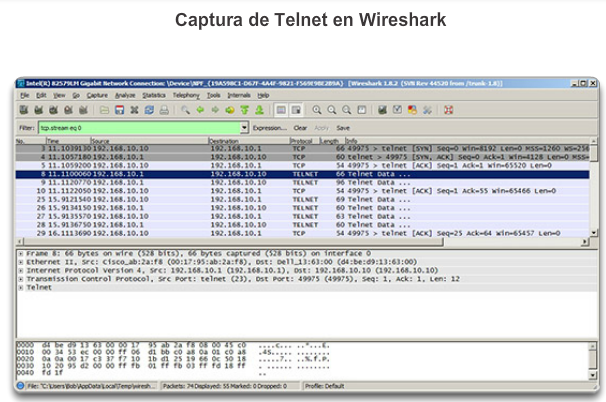Select packet 29 ACK row
The width and height of the screenshot is (606, 402).
coord(302,233)
